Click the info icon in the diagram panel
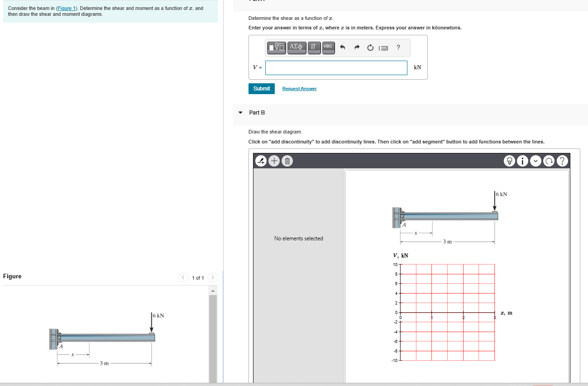 pyautogui.click(x=522, y=161)
